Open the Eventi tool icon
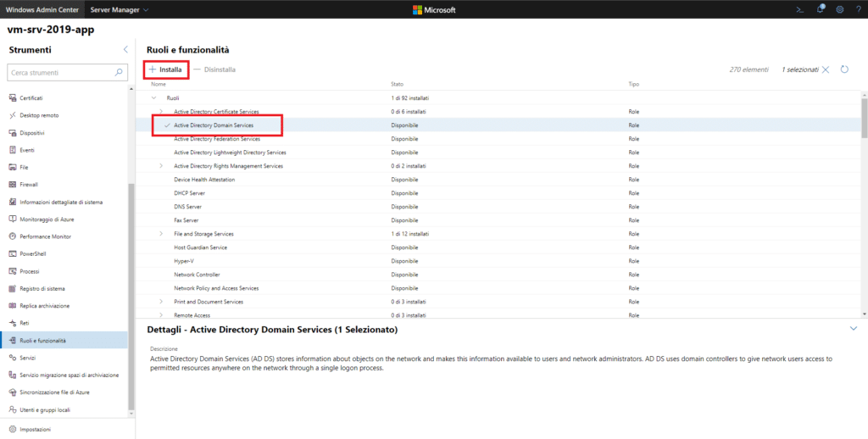This screenshot has height=439, width=868. (x=13, y=150)
